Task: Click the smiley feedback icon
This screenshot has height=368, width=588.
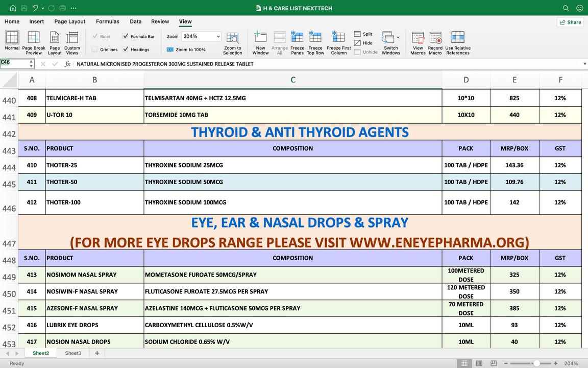Action: pos(579,8)
